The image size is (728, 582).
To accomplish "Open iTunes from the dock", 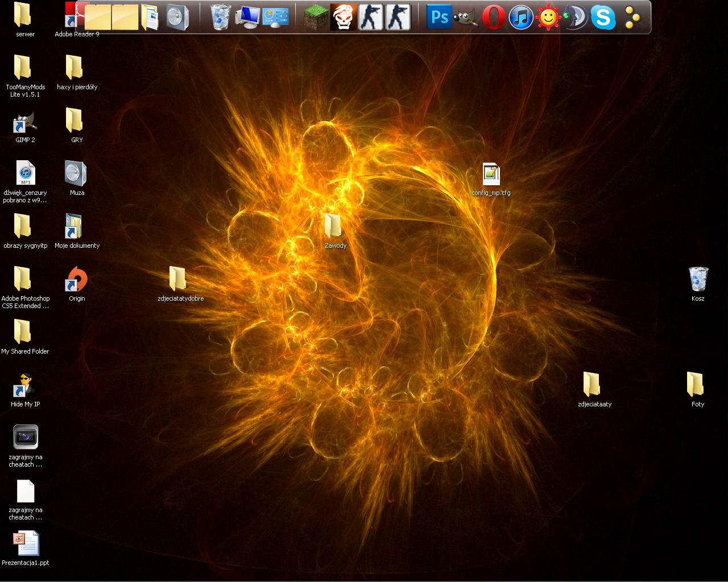I will click(521, 17).
